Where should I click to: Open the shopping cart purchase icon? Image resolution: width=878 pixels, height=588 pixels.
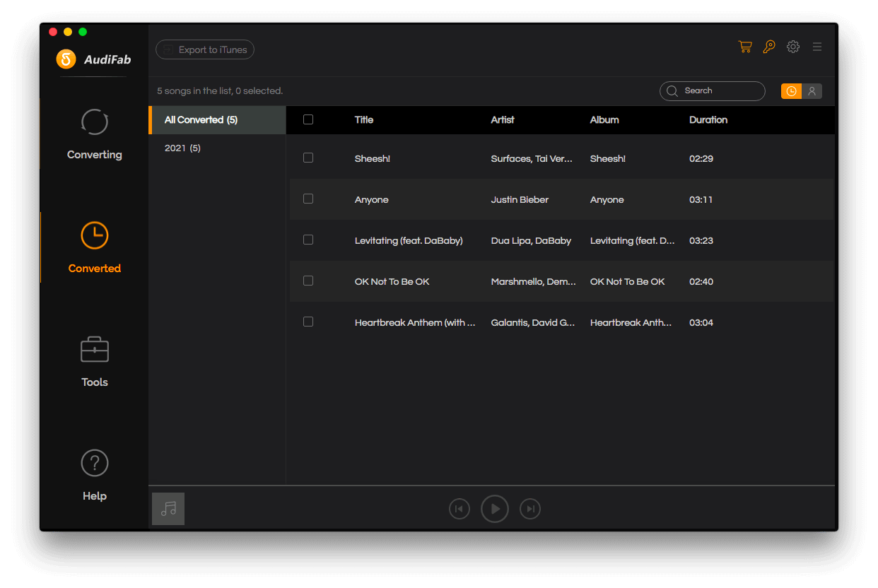[745, 47]
